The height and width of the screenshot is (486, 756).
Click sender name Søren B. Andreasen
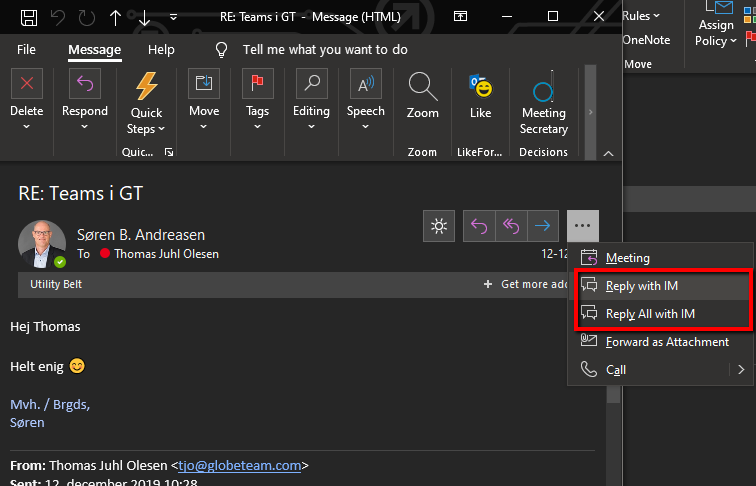(x=141, y=235)
